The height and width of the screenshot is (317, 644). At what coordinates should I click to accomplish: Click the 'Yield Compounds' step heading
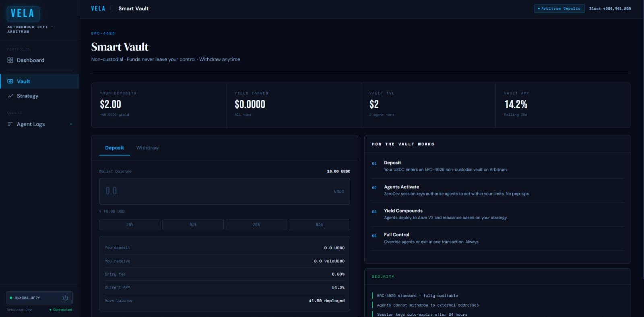pos(403,211)
